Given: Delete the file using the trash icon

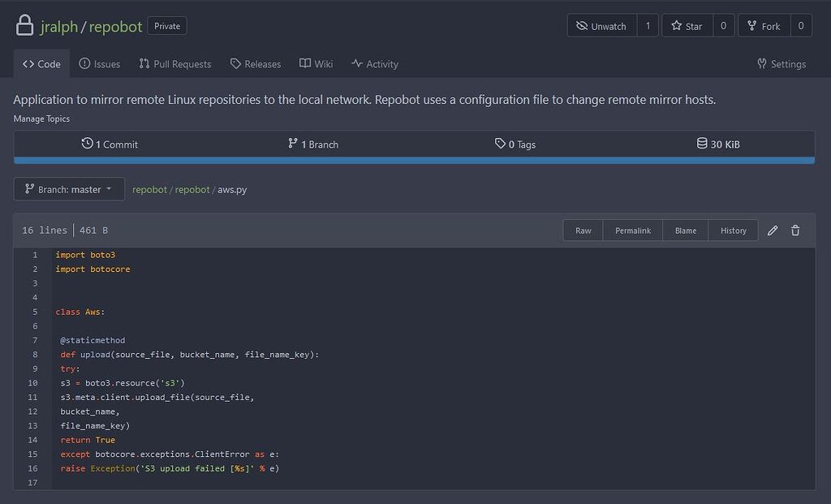Looking at the screenshot, I should coord(795,230).
